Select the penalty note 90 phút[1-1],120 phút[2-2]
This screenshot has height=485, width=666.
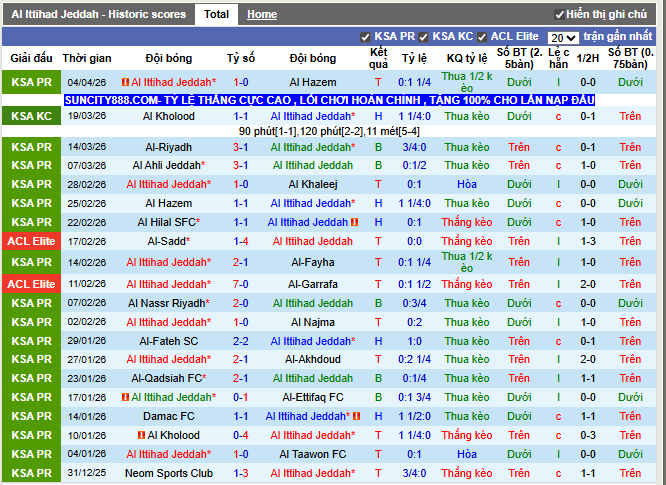click(329, 131)
